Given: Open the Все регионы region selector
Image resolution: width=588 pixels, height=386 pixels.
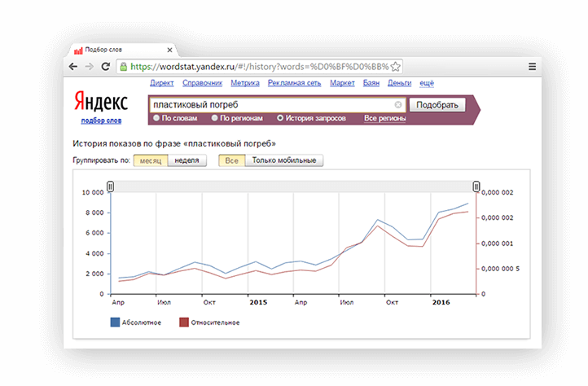Looking at the screenshot, I should pyautogui.click(x=384, y=119).
